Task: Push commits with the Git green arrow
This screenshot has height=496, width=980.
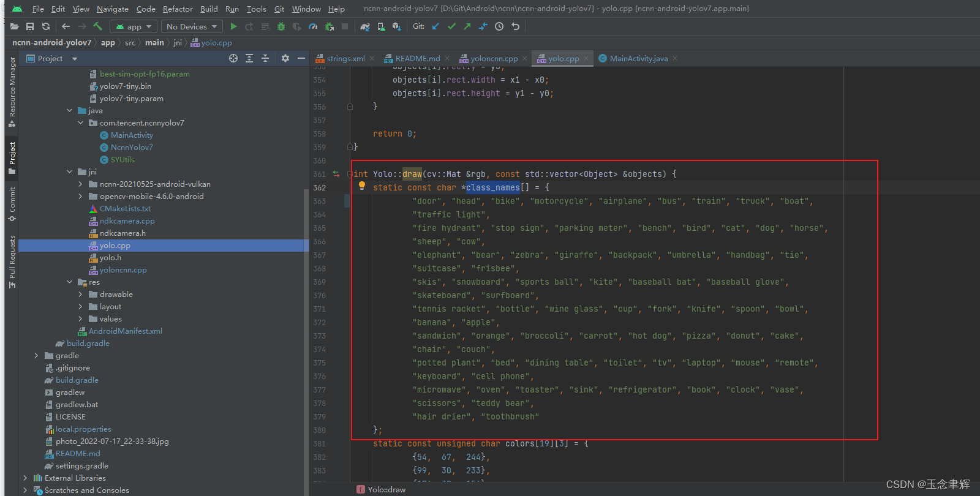Action: pos(467,26)
